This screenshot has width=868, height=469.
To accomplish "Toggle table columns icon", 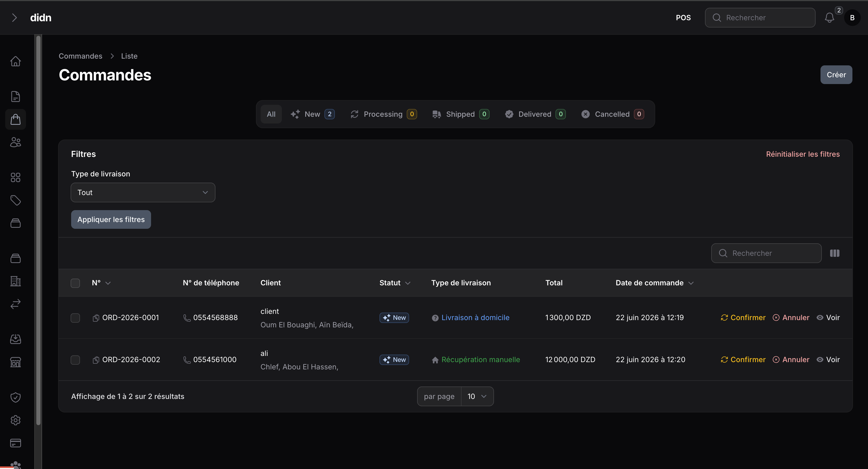I will (835, 253).
